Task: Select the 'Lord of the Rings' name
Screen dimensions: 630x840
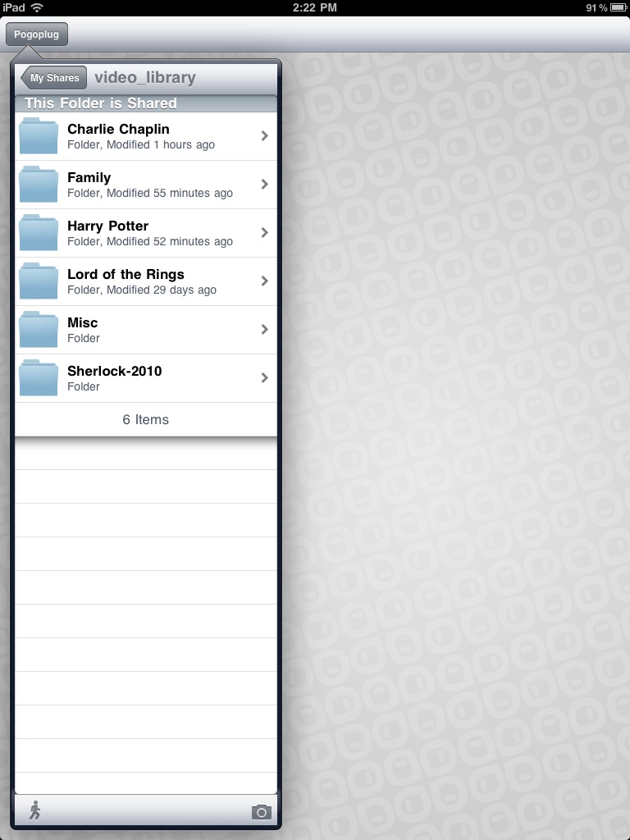Action: pyautogui.click(x=126, y=274)
